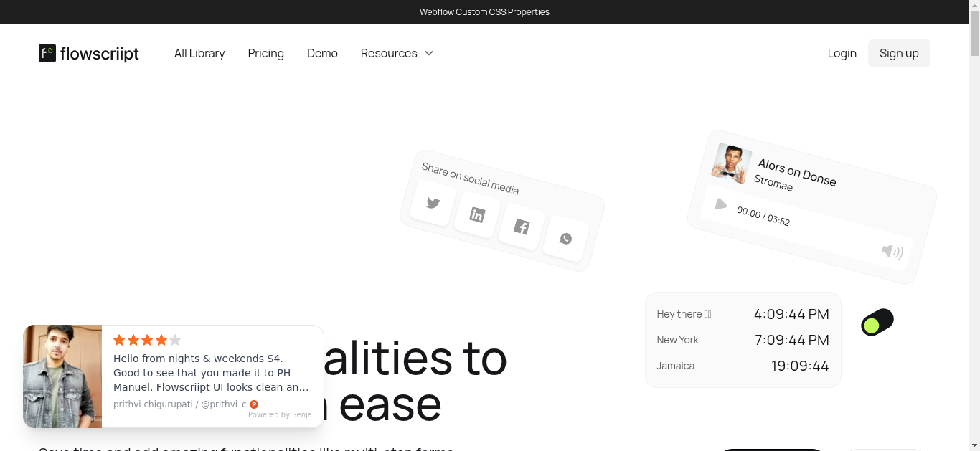
Task: Click the Powered by Senja link
Action: click(280, 414)
